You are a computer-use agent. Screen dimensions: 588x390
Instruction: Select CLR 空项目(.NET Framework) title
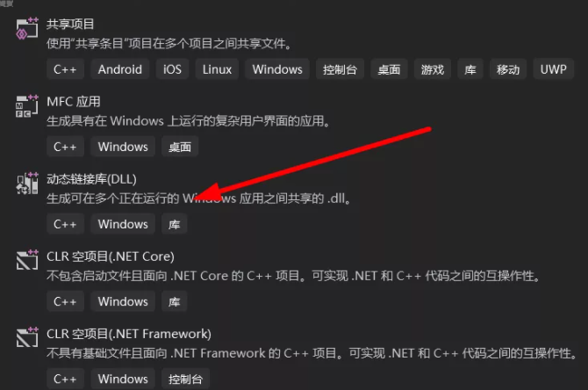click(129, 334)
